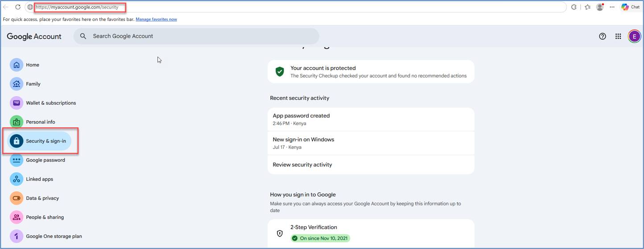Click the search magnifier icon
This screenshot has width=644, height=249.
pyautogui.click(x=83, y=36)
